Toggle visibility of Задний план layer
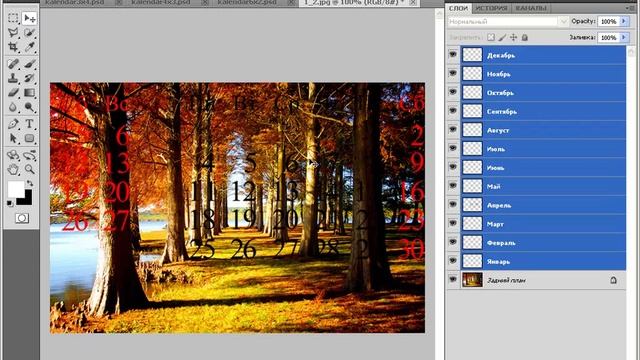The width and height of the screenshot is (640, 360). click(453, 280)
